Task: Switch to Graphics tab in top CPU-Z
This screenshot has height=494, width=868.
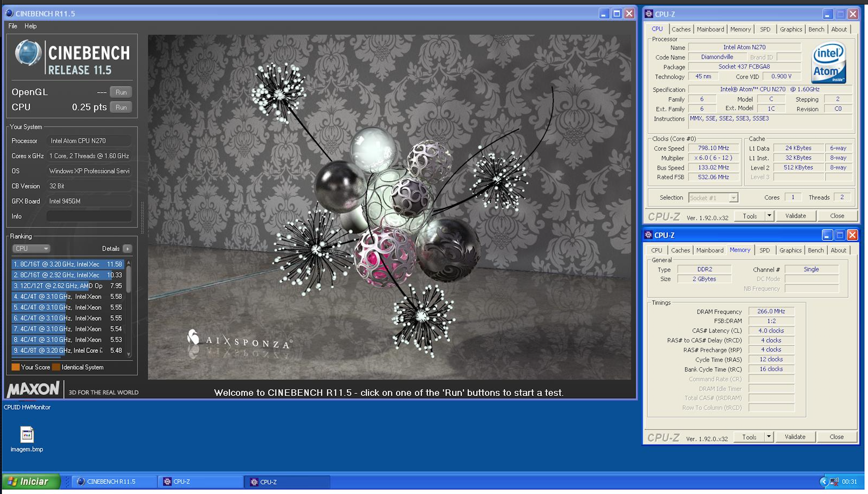Action: point(791,29)
